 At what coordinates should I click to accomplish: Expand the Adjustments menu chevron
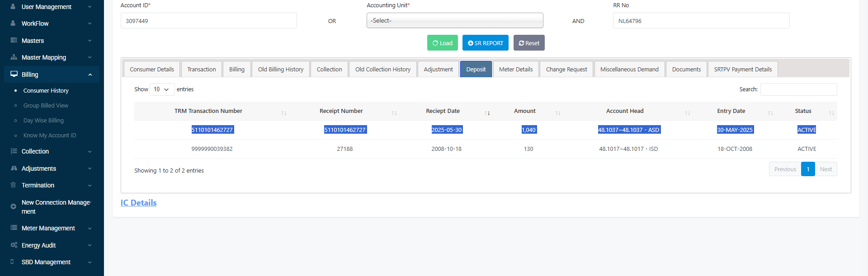[x=90, y=168]
